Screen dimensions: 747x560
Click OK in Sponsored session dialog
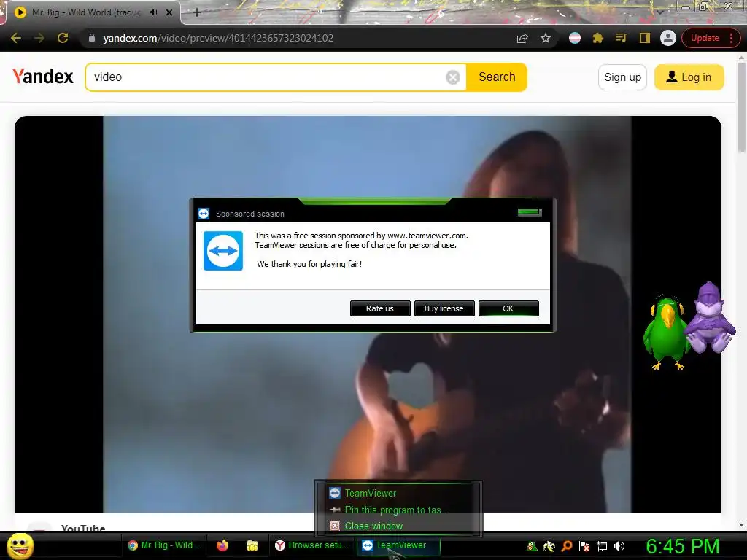click(x=508, y=308)
